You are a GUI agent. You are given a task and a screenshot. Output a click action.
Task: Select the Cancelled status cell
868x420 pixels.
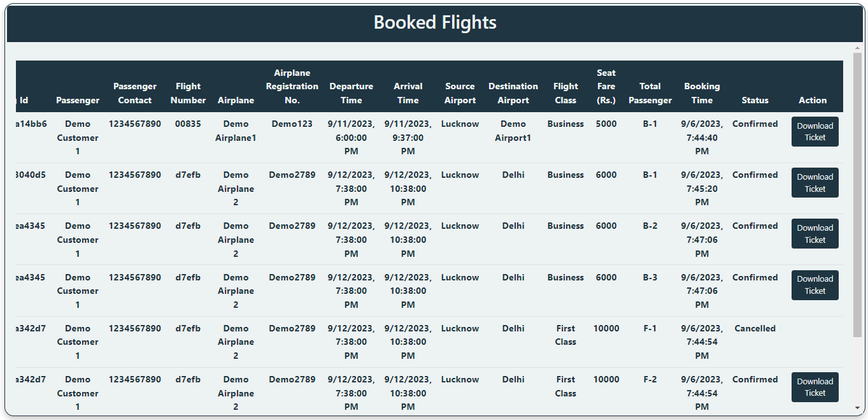pos(755,328)
